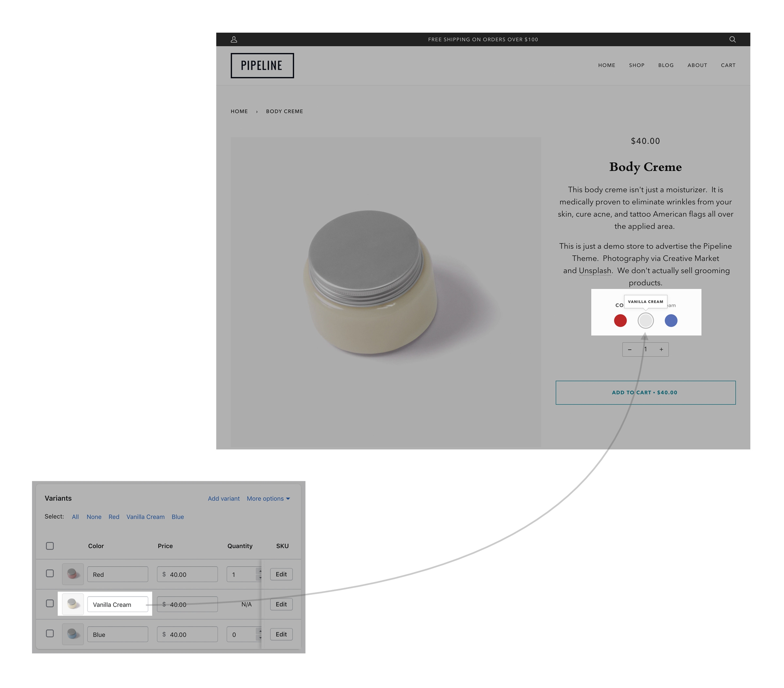The image size is (784, 688).
Task: Open the Shop menu item
Action: (x=636, y=65)
